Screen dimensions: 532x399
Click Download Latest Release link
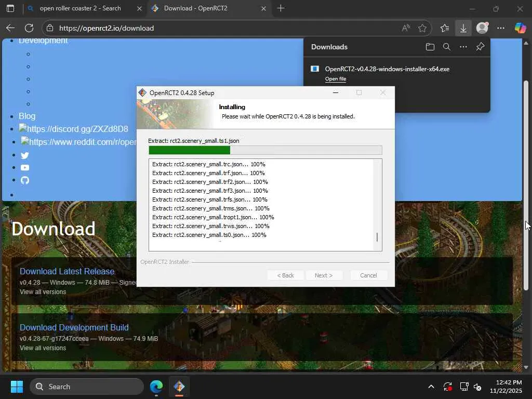[x=67, y=271]
